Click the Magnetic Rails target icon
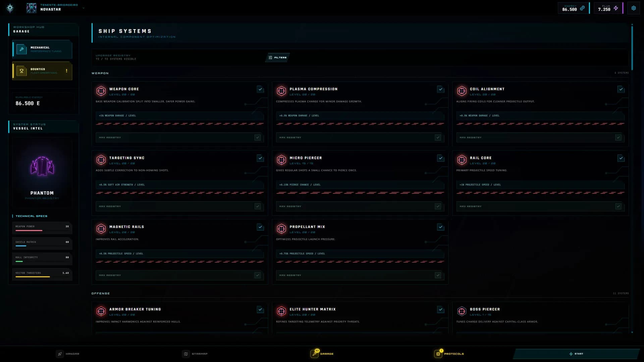The image size is (644, 362). (x=101, y=229)
